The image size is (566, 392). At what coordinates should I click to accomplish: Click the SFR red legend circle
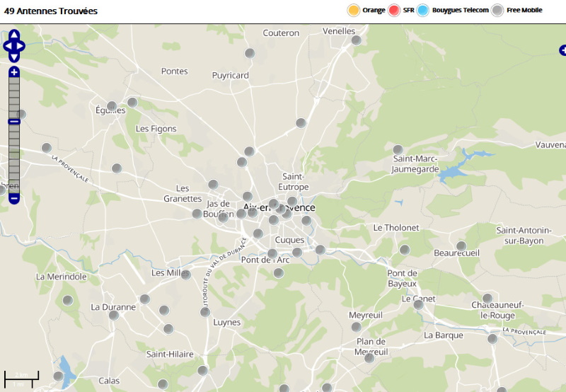coord(394,10)
